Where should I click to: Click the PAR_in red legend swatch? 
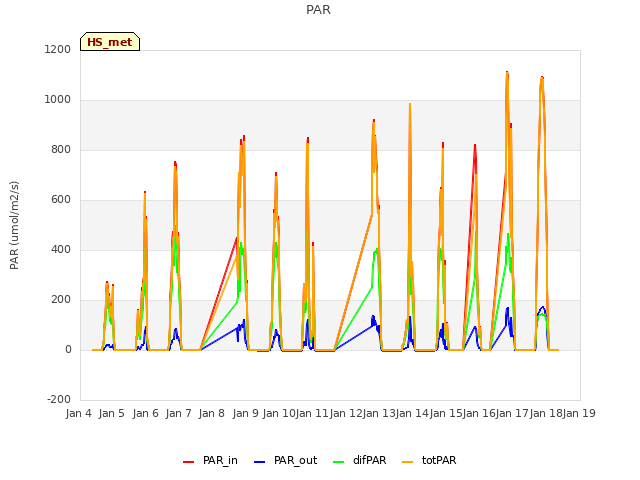(x=188, y=462)
